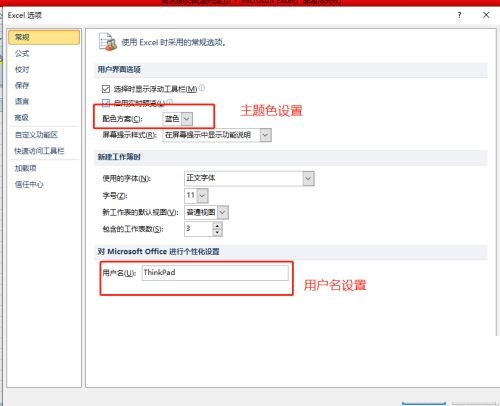Open the 信任中心 category
500x406 pixels.
pos(29,184)
